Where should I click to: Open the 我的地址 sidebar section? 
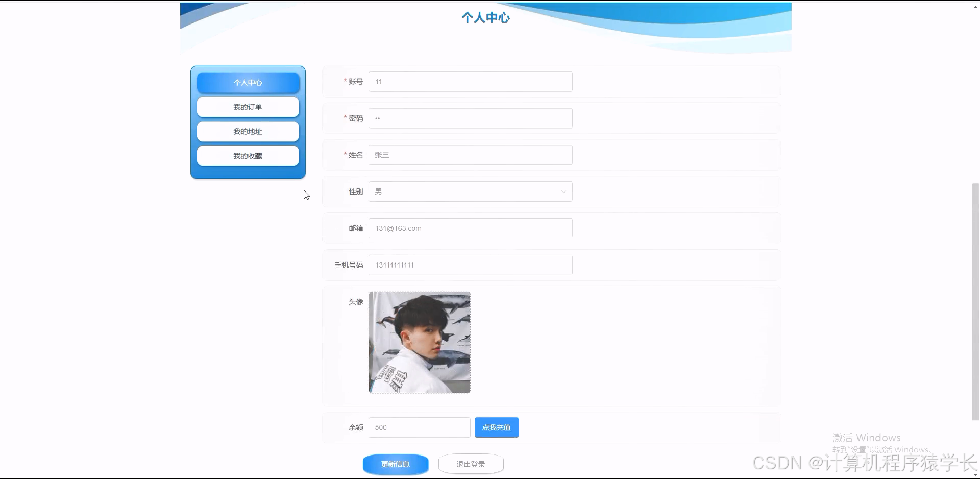coord(248,131)
